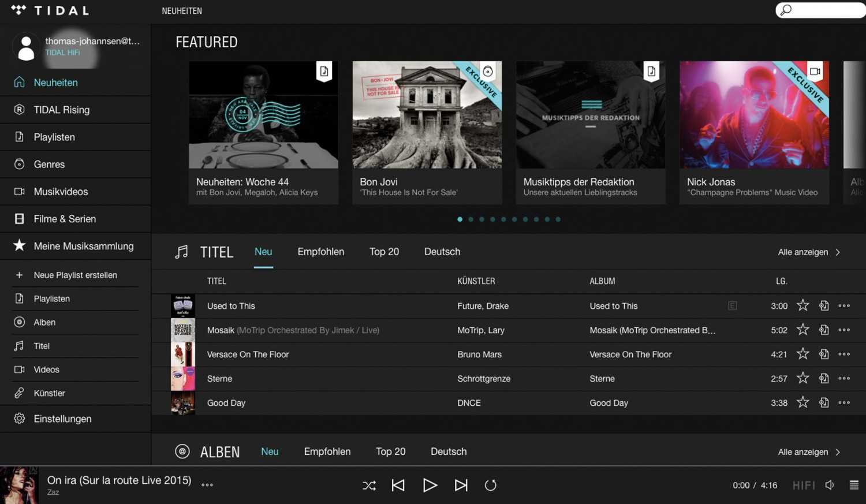
Task: Toggle repeat mode in the player bar
Action: [x=490, y=486]
